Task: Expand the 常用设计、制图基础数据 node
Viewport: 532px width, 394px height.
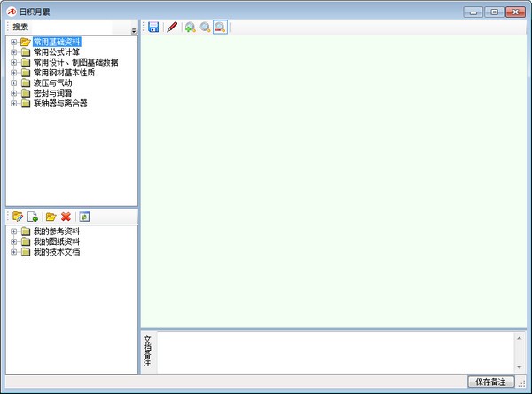Action: click(x=13, y=62)
